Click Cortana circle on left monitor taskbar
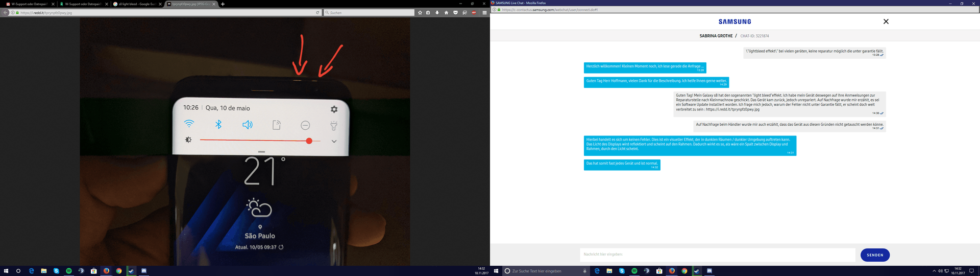Image resolution: width=980 pixels, height=276 pixels. [x=18, y=271]
